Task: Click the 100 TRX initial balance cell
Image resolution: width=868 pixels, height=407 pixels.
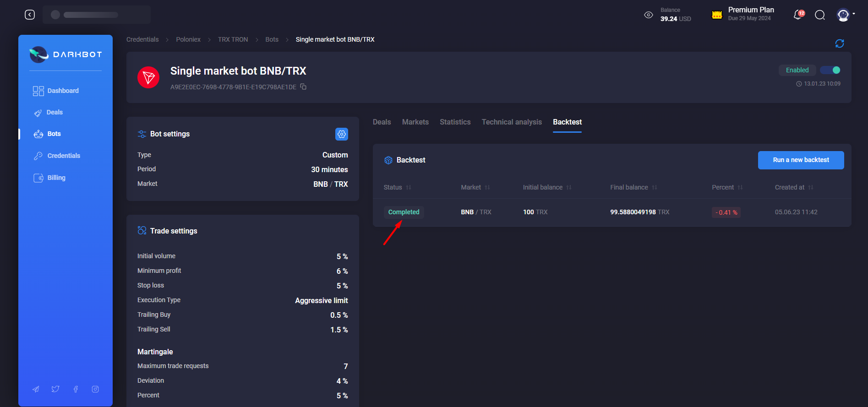Action: (x=535, y=212)
